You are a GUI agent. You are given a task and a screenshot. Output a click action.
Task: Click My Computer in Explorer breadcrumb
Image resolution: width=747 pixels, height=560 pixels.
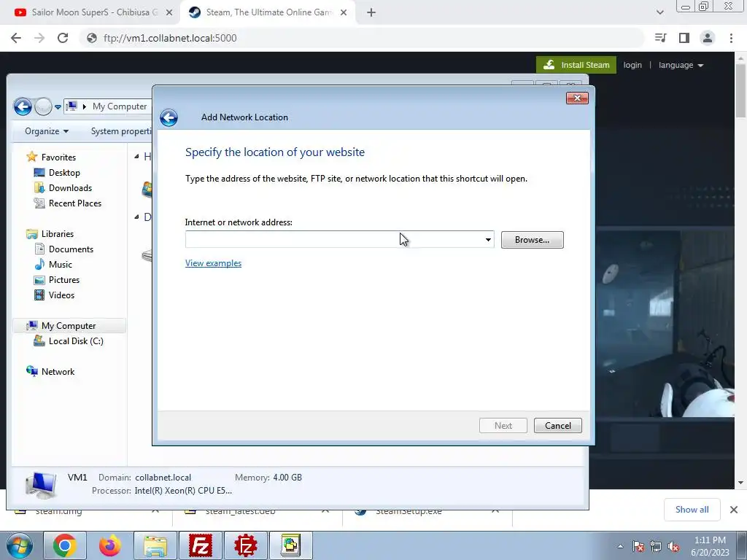click(120, 106)
